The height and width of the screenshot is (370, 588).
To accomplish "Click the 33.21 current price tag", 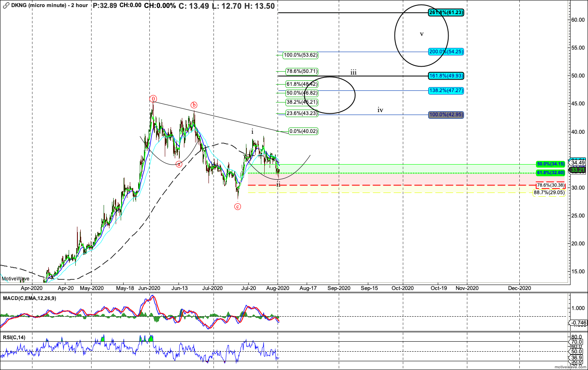I will pyautogui.click(x=578, y=170).
